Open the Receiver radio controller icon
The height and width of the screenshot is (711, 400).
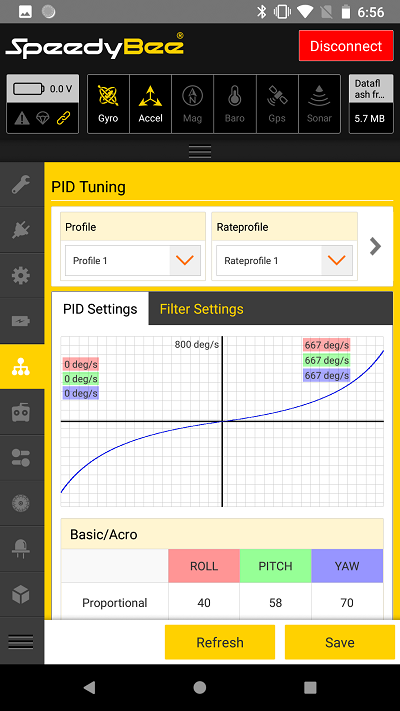pos(21,412)
